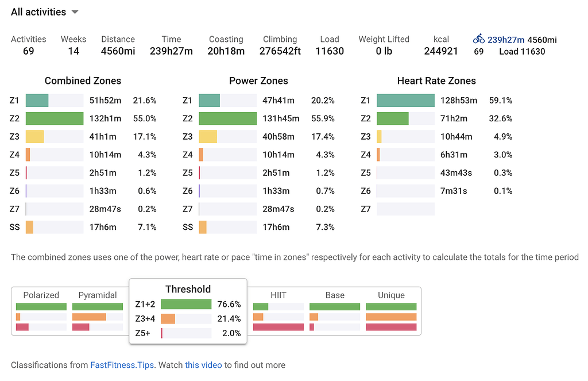588x381 pixels.
Task: Click the Threshold classification popup
Action: click(188, 289)
